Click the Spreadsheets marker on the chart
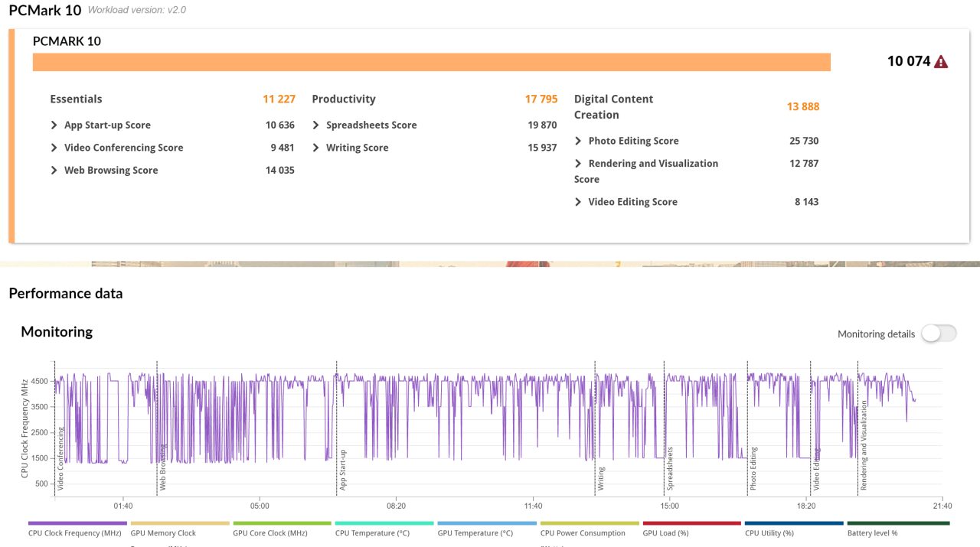Viewport: 980px width, 547px height. click(670, 468)
